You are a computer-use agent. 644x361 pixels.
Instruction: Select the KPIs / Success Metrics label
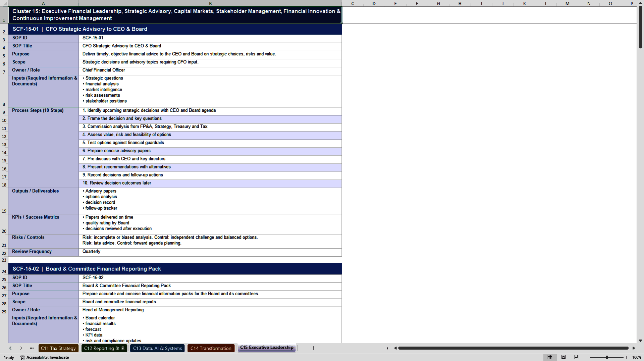coord(44,224)
